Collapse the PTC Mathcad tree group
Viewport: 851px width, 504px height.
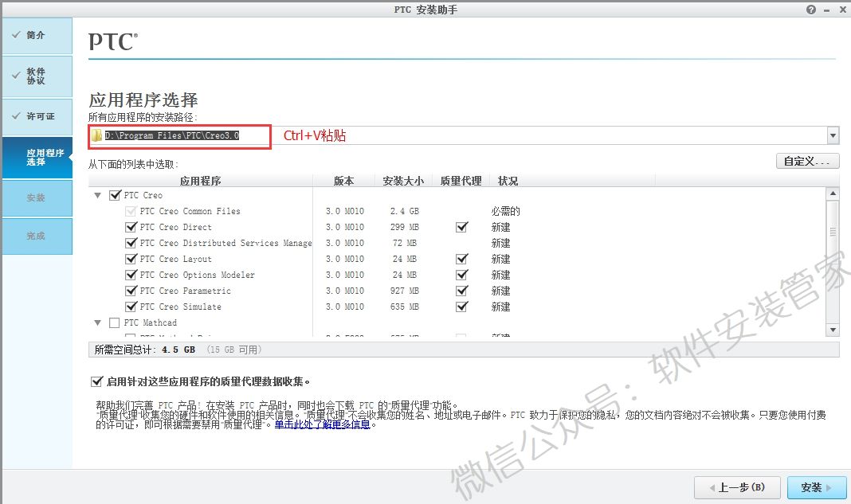(98, 322)
